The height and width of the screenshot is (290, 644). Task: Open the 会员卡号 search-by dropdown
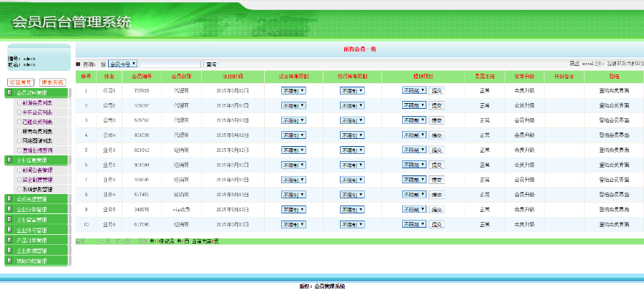tap(122, 64)
